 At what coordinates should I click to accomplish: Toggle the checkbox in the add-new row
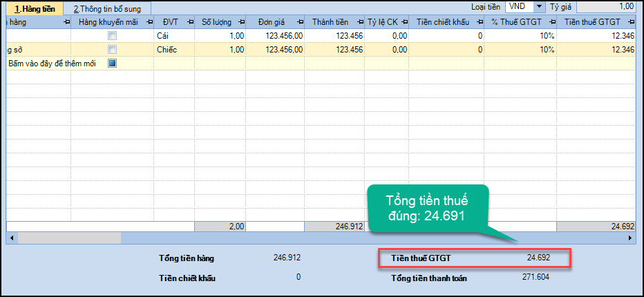tap(112, 64)
